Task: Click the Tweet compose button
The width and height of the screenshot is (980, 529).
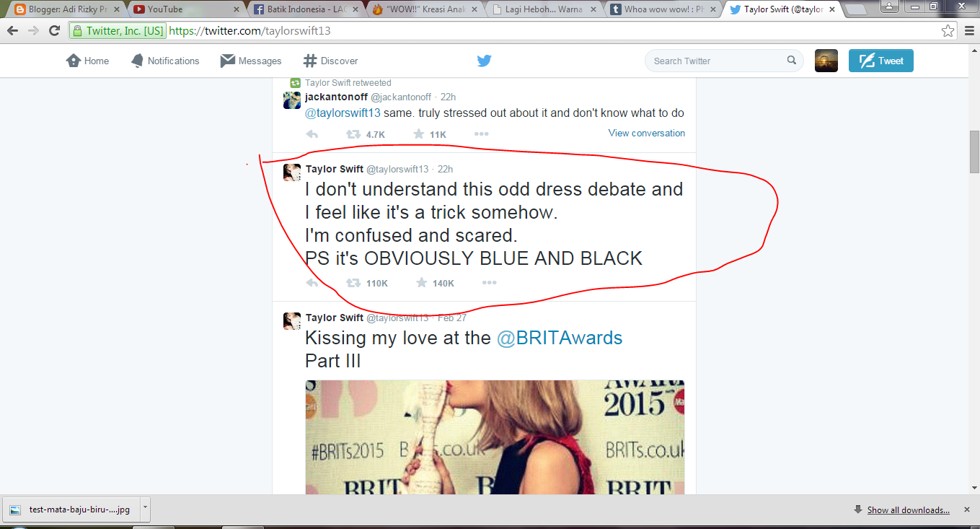Action: [881, 61]
